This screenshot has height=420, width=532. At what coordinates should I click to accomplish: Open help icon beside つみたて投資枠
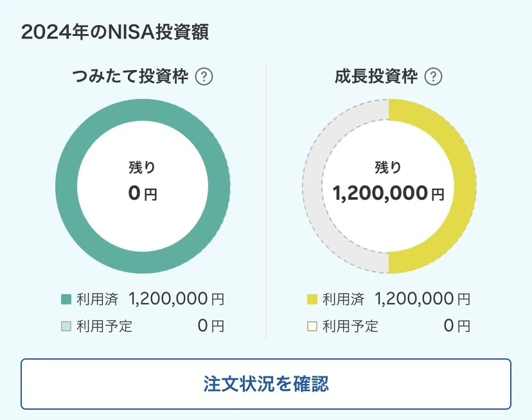[204, 76]
